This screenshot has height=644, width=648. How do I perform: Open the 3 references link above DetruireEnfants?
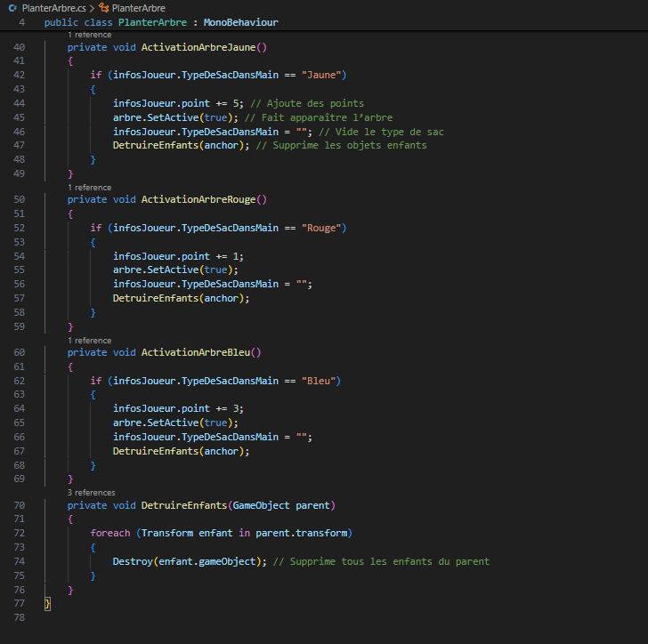[91, 492]
